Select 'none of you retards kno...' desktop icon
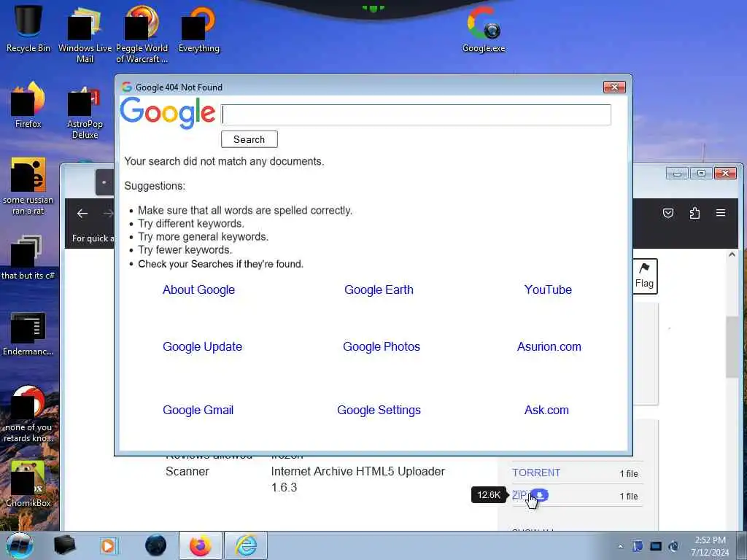747x560 pixels. pos(28,414)
